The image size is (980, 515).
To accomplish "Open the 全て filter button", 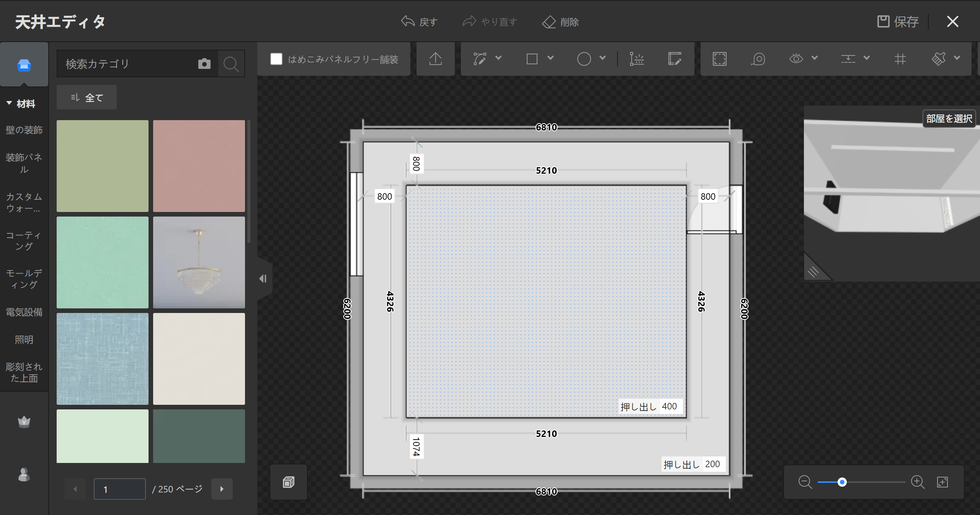I will [x=87, y=98].
